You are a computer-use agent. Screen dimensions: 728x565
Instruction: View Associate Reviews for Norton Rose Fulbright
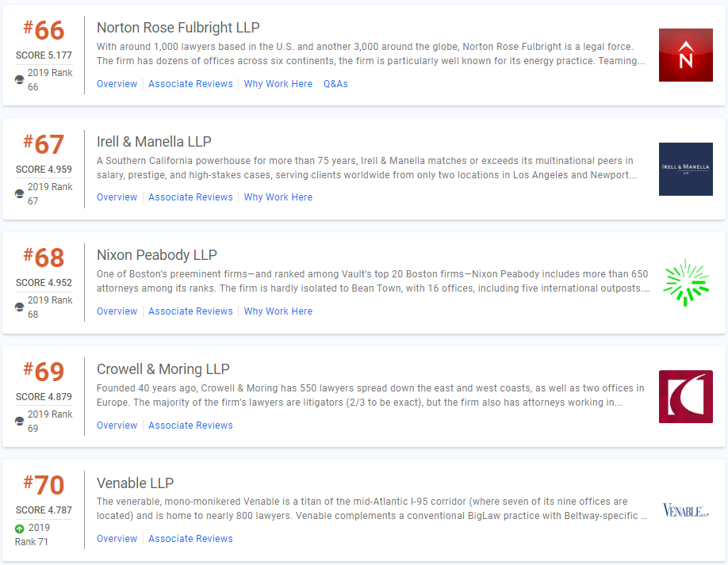tap(190, 84)
